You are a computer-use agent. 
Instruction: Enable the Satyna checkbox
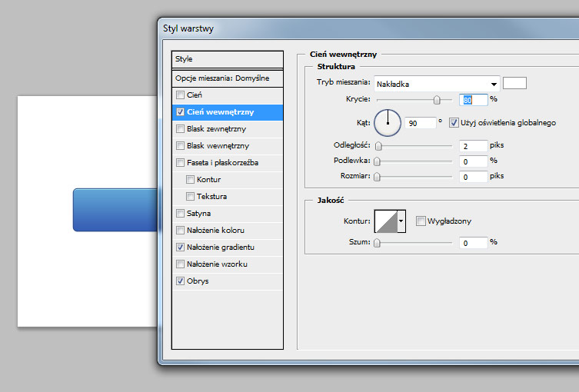180,214
